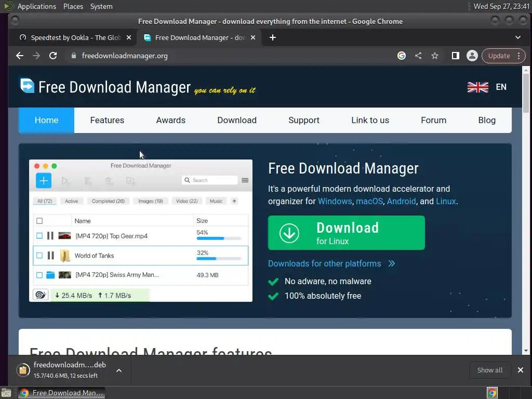View site info via the padlock icon
The height and width of the screenshot is (399, 532).
(x=74, y=56)
